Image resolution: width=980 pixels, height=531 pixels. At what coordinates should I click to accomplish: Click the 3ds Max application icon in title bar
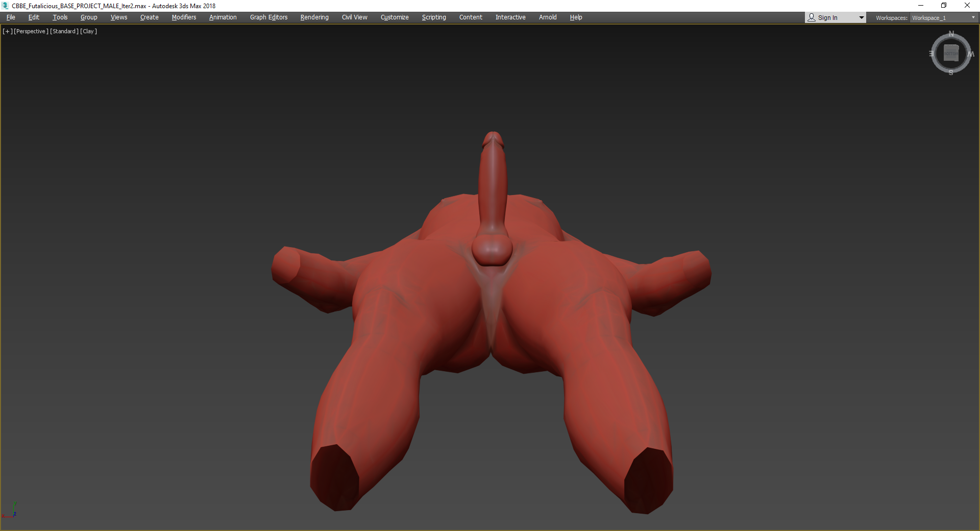(x=5, y=6)
